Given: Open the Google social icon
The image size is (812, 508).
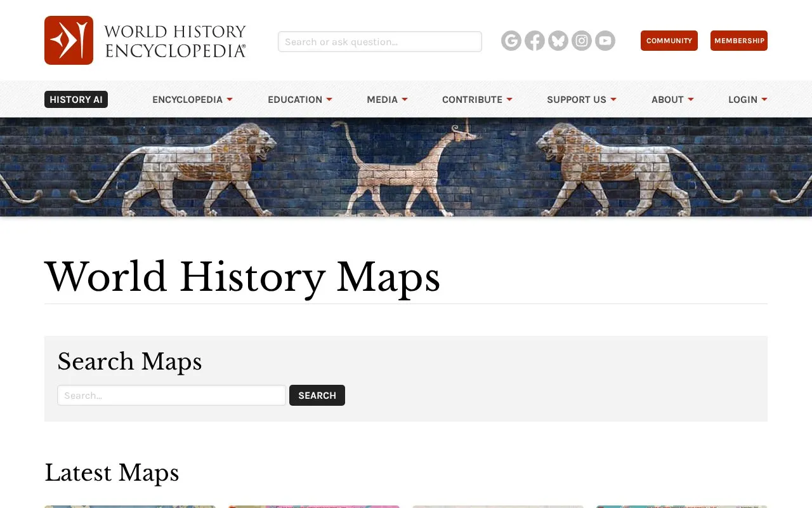Looking at the screenshot, I should [511, 41].
